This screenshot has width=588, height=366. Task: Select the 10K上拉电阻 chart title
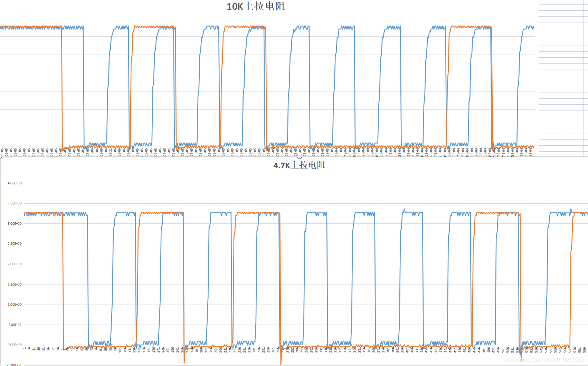(256, 6)
